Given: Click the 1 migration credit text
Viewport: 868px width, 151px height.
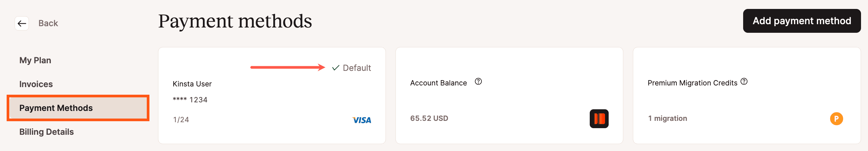Looking at the screenshot, I should point(667,118).
